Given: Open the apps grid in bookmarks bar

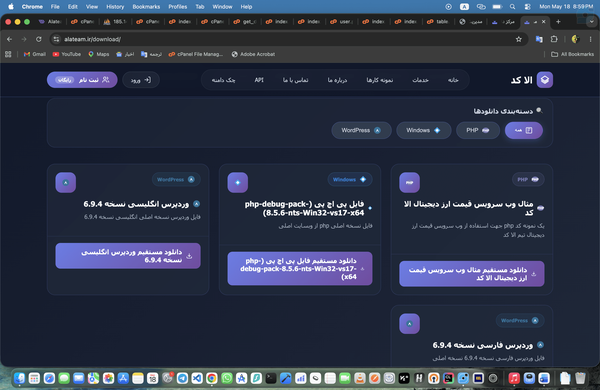Looking at the screenshot, I should tap(8, 54).
